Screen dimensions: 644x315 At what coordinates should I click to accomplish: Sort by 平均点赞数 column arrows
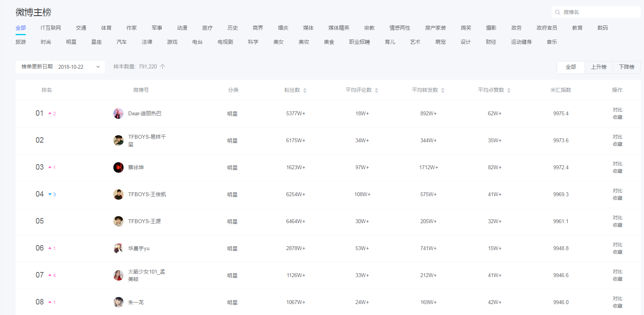pos(509,90)
